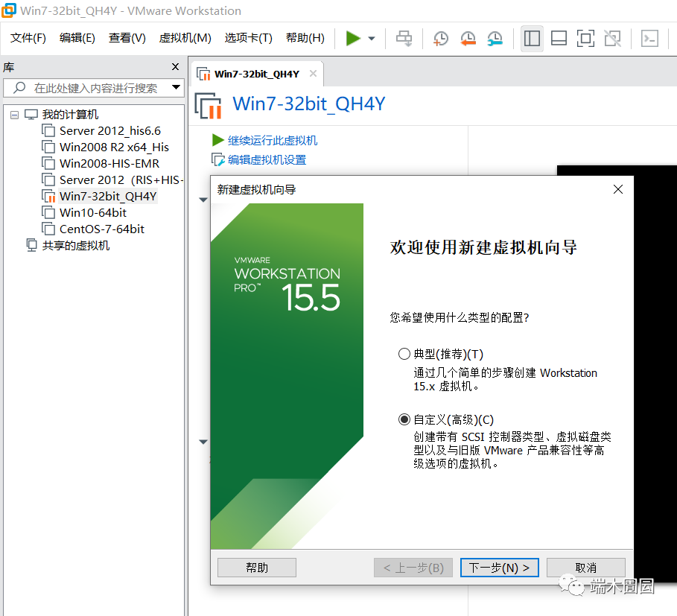The height and width of the screenshot is (616, 677).
Task: Select Server 2012 (RIS+HIS in library
Action: [x=121, y=180]
